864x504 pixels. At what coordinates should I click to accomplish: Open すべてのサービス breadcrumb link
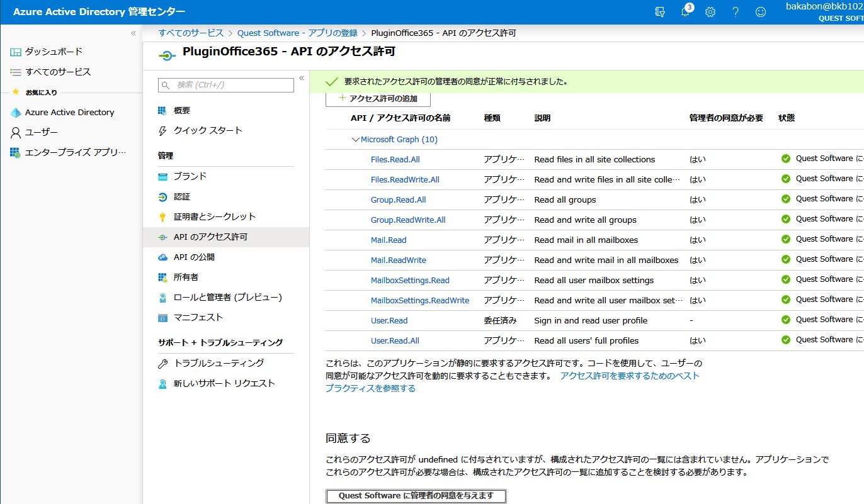191,33
